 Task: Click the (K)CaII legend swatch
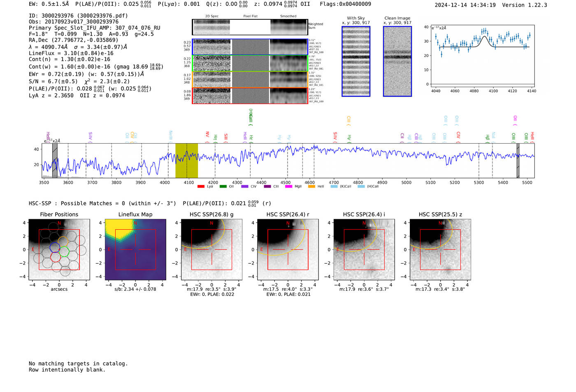[334, 187]
